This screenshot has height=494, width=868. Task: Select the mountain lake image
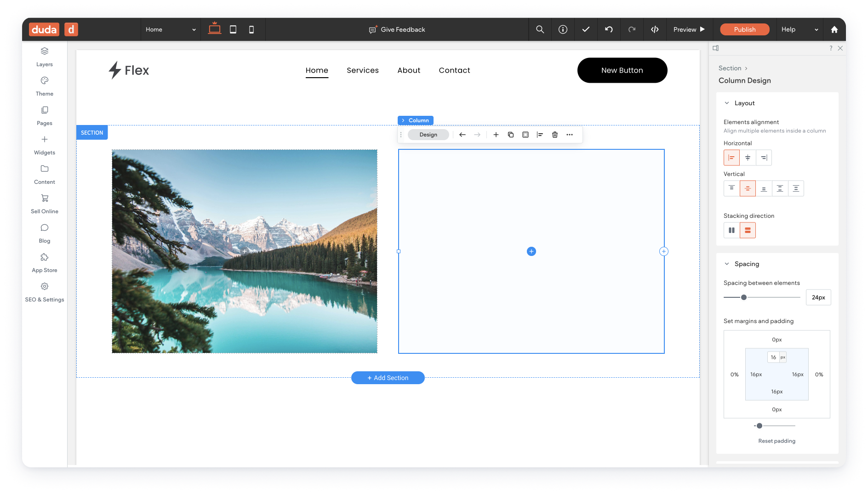coord(245,251)
